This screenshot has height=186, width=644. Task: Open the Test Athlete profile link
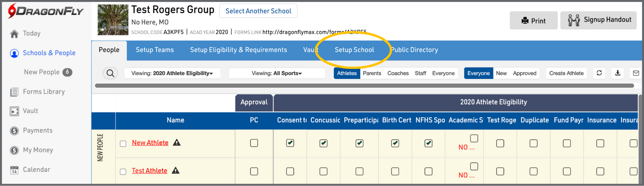tap(150, 171)
